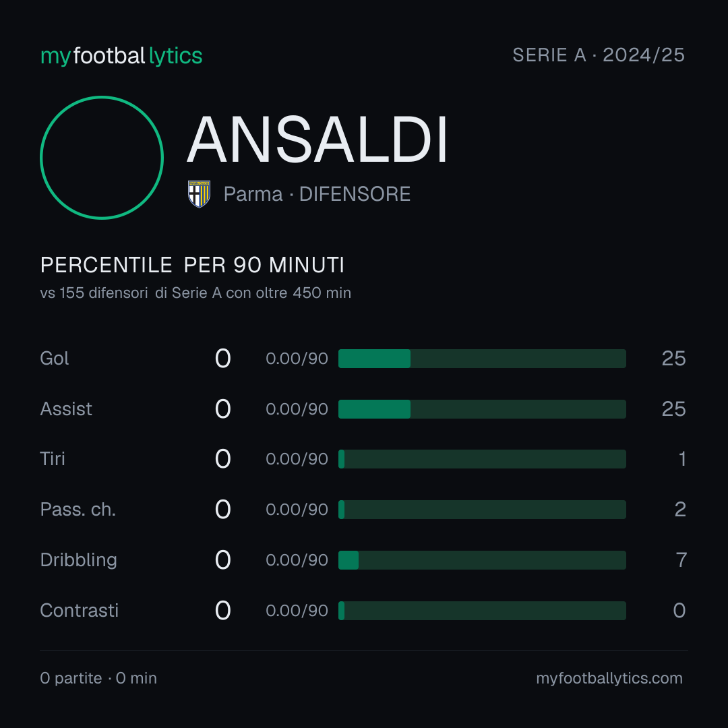Click the SERIE A · 2024/25 label
This screenshot has height=728, width=728.
599,55
